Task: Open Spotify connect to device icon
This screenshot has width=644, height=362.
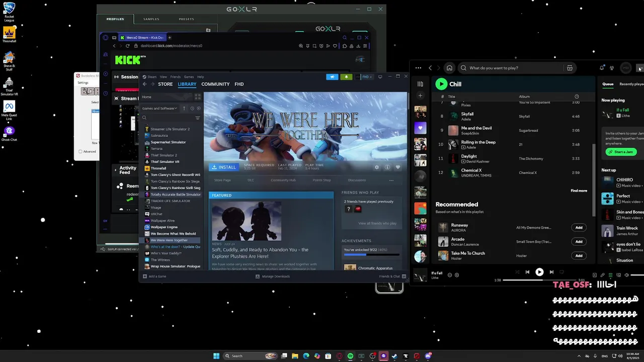Action: point(618,275)
